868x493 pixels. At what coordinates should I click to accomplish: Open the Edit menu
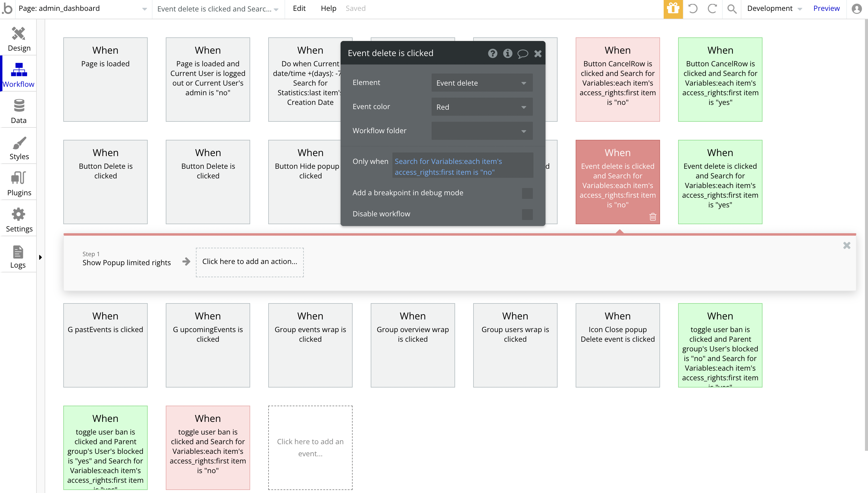coord(299,8)
